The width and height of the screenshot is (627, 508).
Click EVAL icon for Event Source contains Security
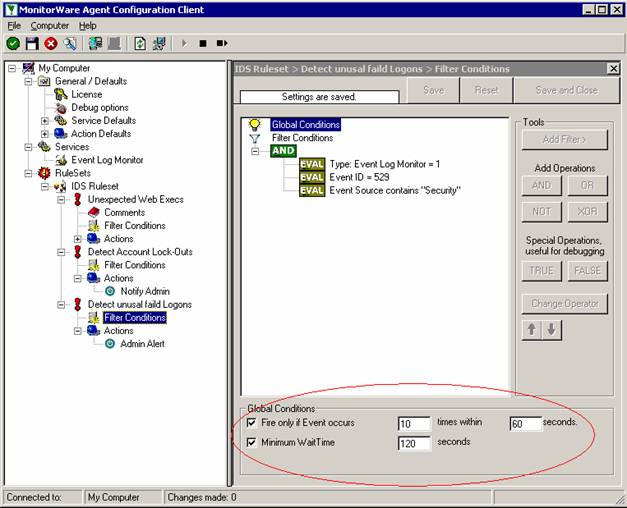click(312, 190)
